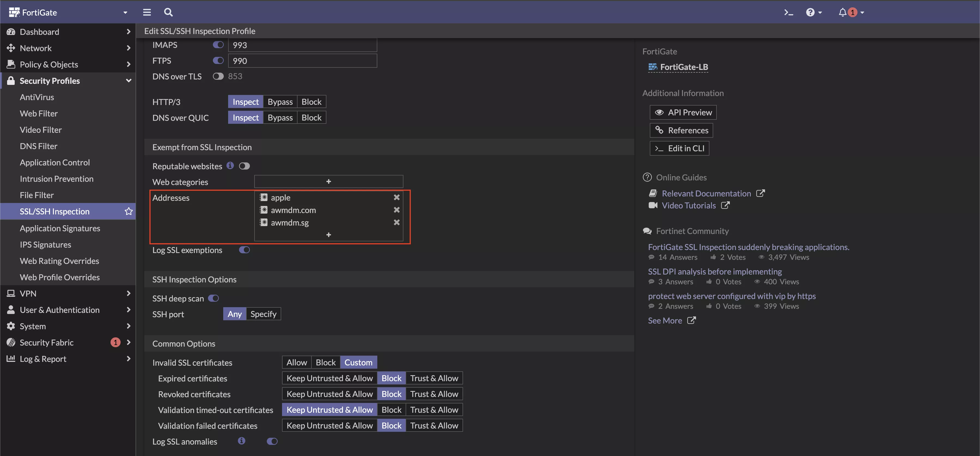This screenshot has width=980, height=456.
Task: Expand the Network menu chevron
Action: (x=128, y=48)
